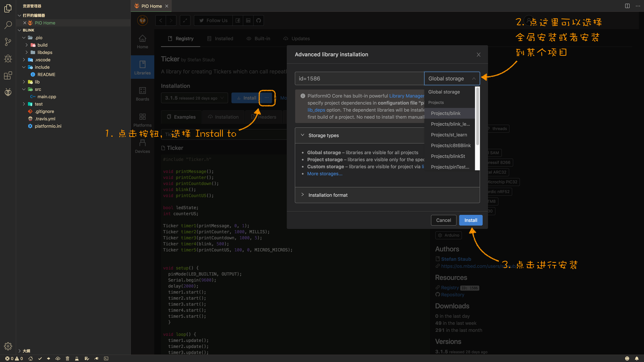Trigger PlatformIO Upload arrow in status bar
This screenshot has width=644, height=362.
pos(48,358)
